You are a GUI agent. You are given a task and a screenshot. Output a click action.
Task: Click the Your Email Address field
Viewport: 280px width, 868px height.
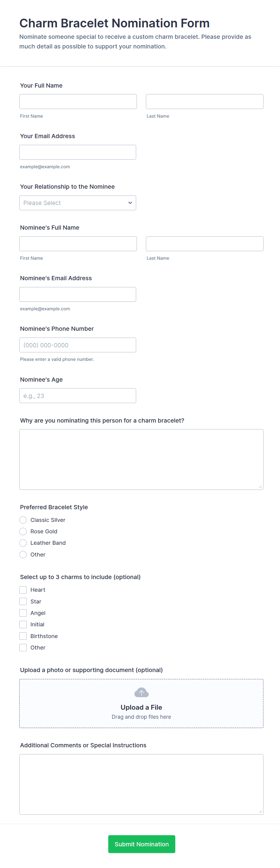77,152
